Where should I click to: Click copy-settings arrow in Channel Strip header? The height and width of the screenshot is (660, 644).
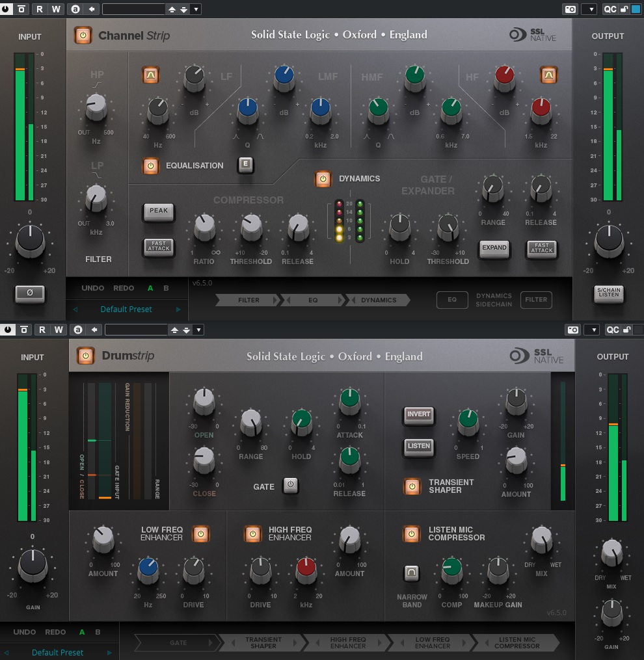[x=92, y=9]
